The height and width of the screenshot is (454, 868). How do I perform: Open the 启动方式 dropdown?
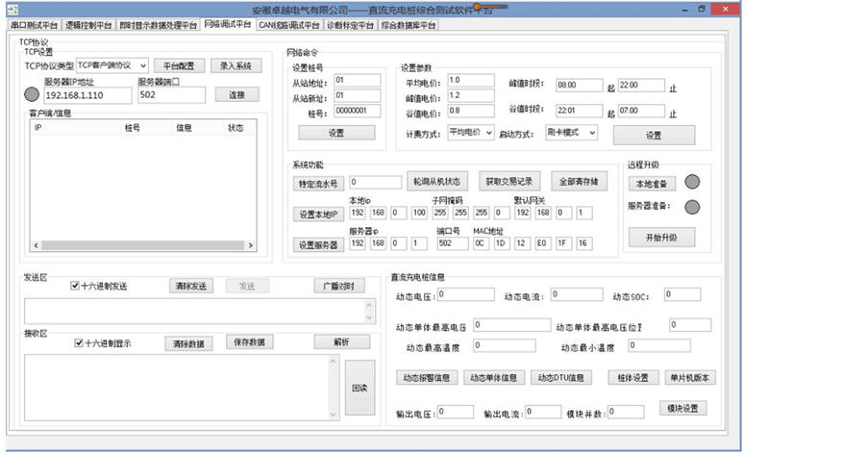(x=572, y=132)
